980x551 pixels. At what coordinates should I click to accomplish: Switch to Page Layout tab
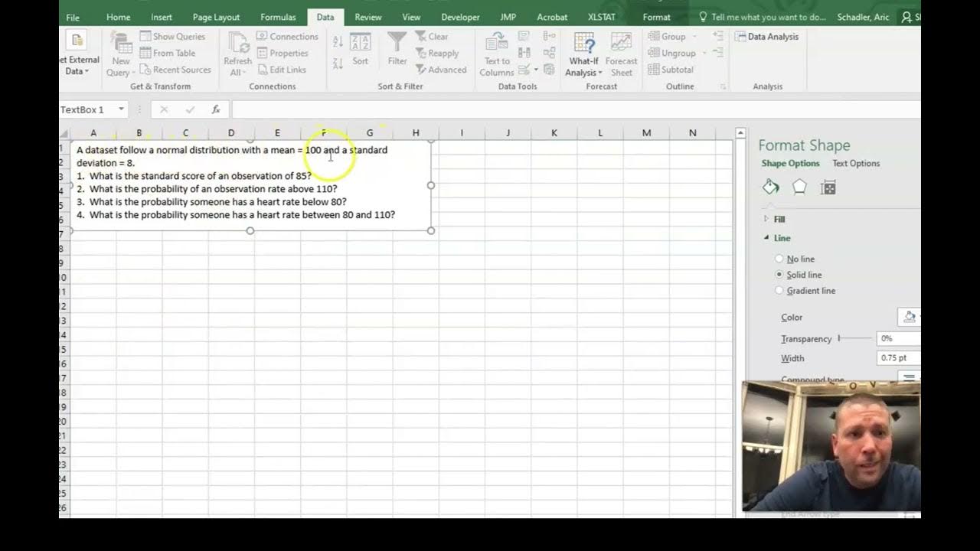tap(216, 17)
